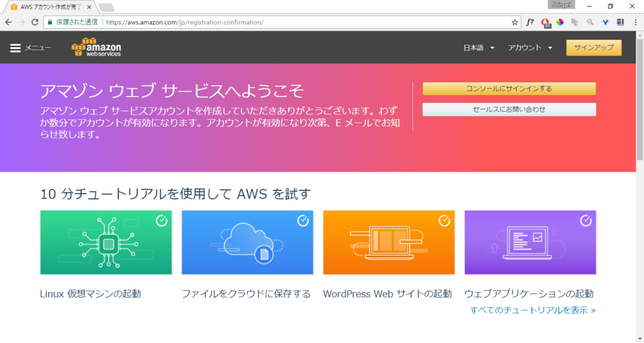Click checkmark icon on purple web app card
This screenshot has height=343, width=644.
pyautogui.click(x=586, y=220)
